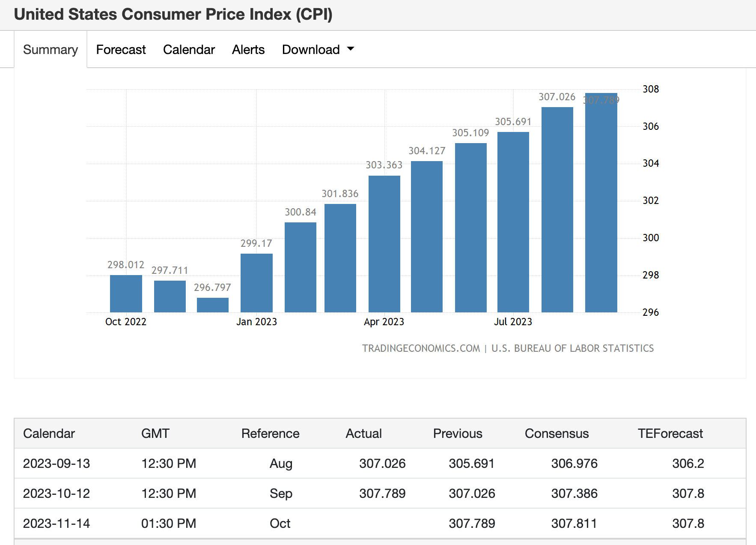Viewport: 756px width, 545px height.
Task: Click the Actual column header
Action: [363, 433]
